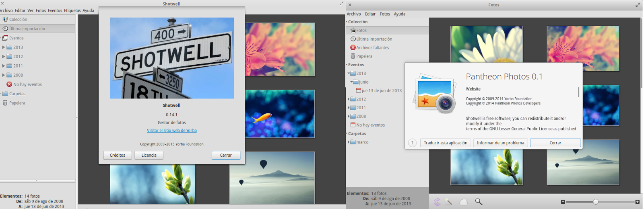Screen dimensions: 644x209
Task: Open the Etiquetas menu in Shotwell
Action: [x=72, y=10]
